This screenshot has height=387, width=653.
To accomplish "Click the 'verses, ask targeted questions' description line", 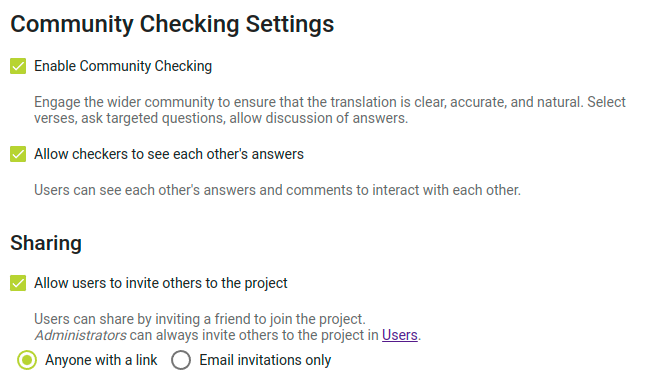I will click(x=221, y=118).
